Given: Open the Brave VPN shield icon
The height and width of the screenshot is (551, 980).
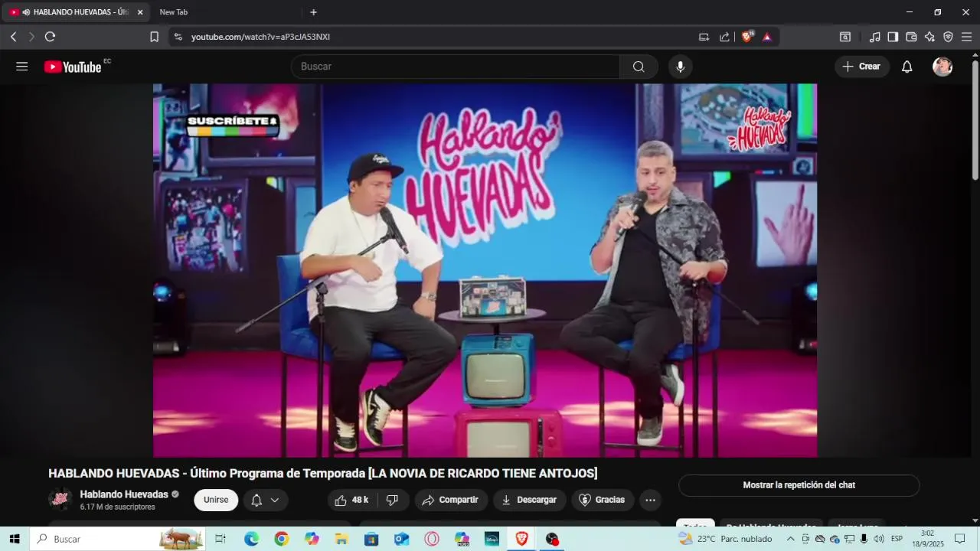Looking at the screenshot, I should pos(948,37).
